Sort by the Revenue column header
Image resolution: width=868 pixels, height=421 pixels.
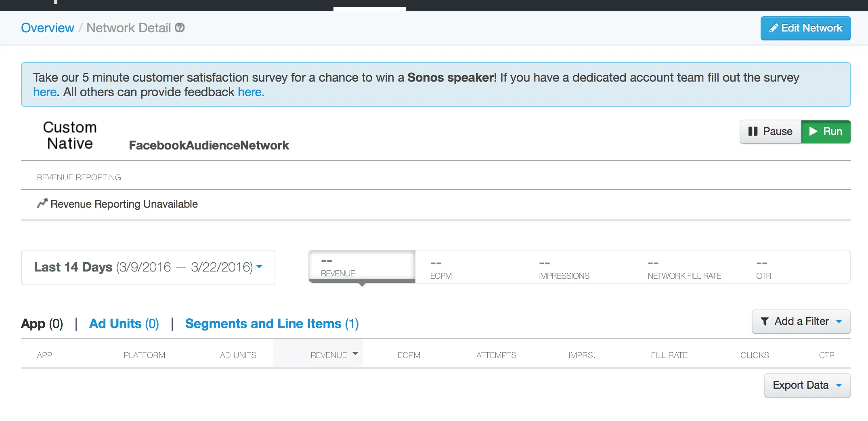click(329, 355)
